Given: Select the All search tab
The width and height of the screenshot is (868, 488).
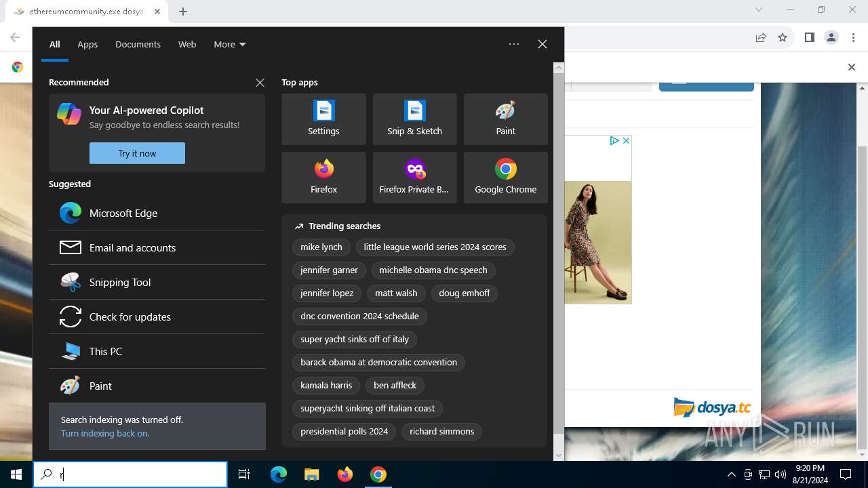Looking at the screenshot, I should click(55, 44).
